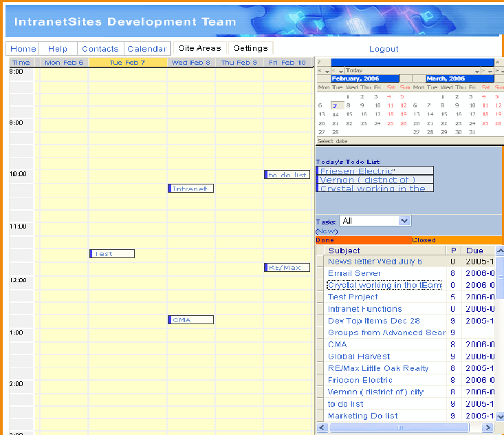Viewport: 504px width, 435px height.
Task: Open the Contacts tab
Action: [x=100, y=49]
